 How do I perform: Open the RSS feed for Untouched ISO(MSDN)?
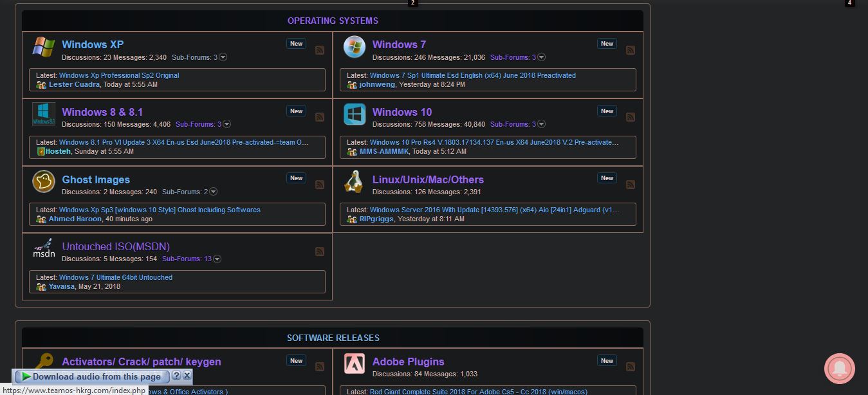(x=320, y=252)
